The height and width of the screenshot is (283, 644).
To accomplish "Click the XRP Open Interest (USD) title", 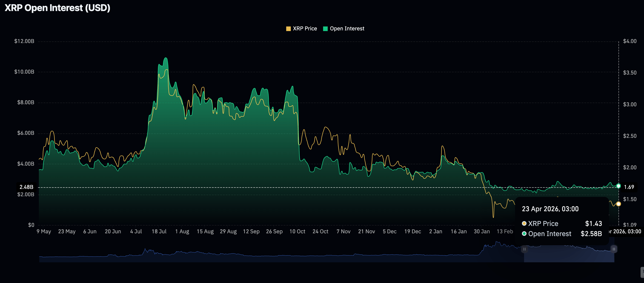I will (x=57, y=8).
